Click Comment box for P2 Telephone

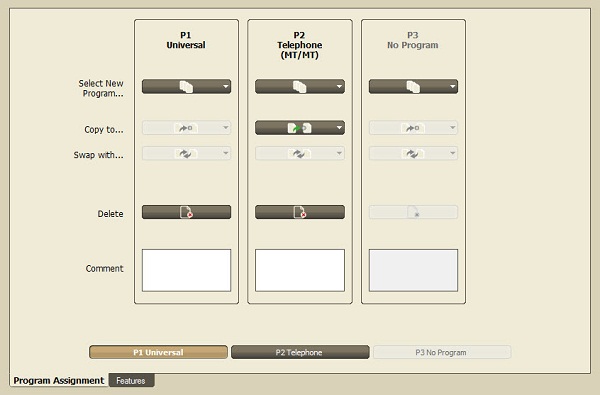(x=300, y=270)
